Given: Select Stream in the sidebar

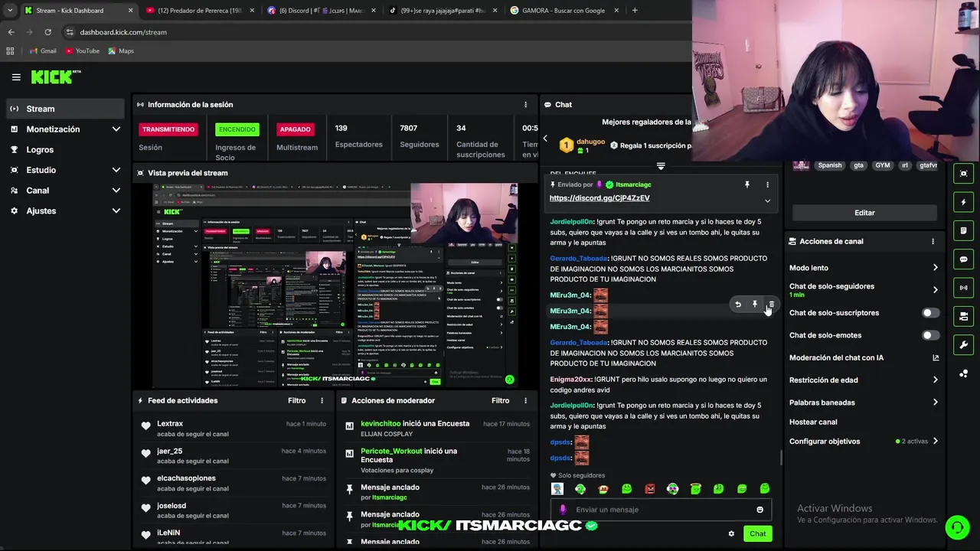Looking at the screenshot, I should tap(64, 109).
